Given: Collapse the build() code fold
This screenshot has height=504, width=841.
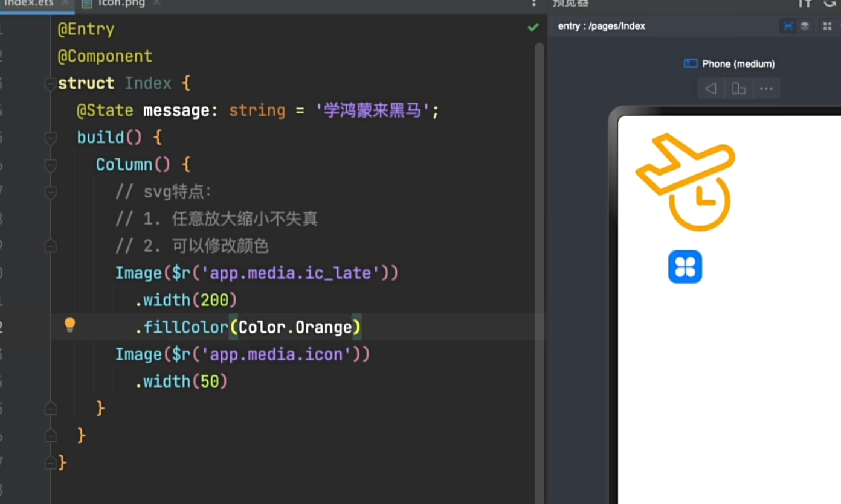Looking at the screenshot, I should [51, 138].
